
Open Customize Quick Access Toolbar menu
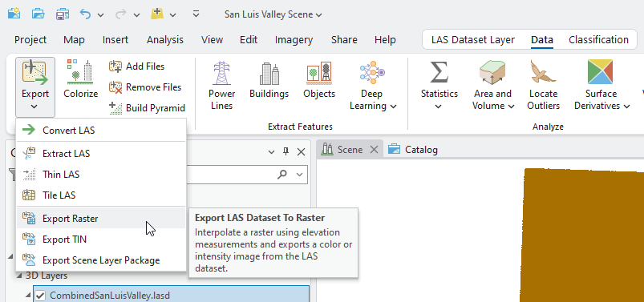click(196, 14)
